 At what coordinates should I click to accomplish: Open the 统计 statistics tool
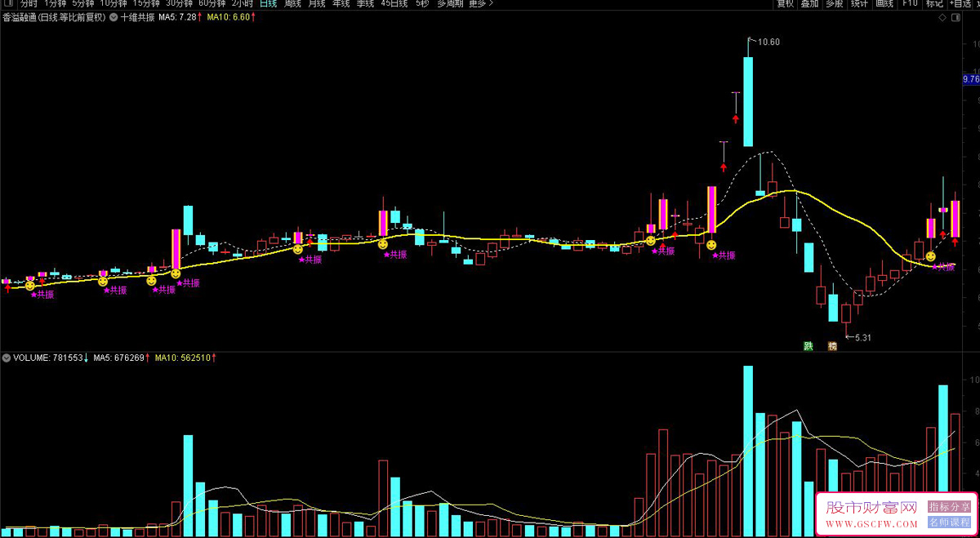click(x=859, y=3)
